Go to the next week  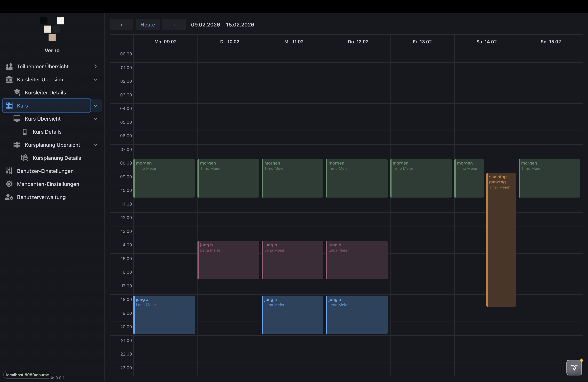tap(174, 25)
